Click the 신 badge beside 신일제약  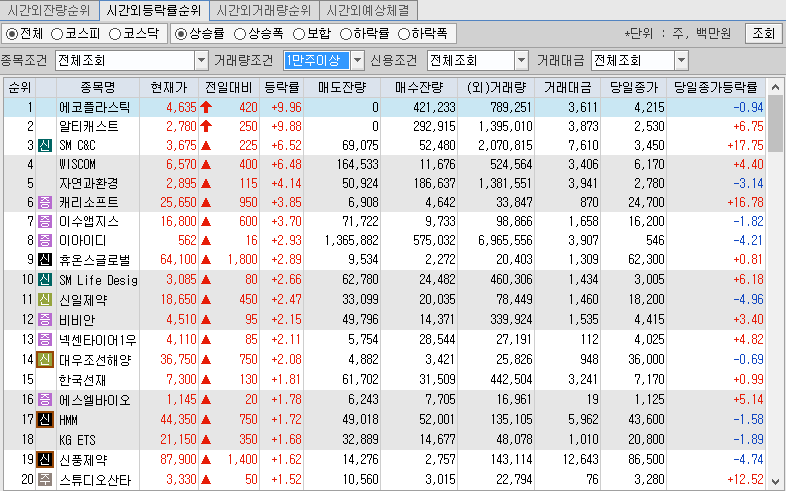coord(45,300)
